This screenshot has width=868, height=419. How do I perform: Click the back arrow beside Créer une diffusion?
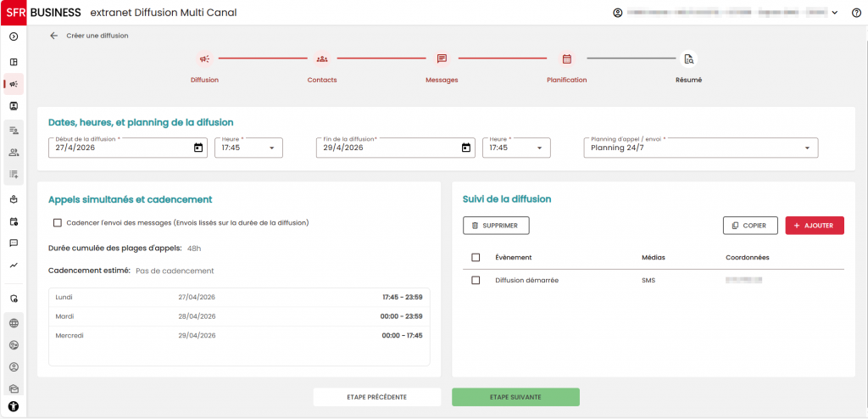[x=53, y=36]
